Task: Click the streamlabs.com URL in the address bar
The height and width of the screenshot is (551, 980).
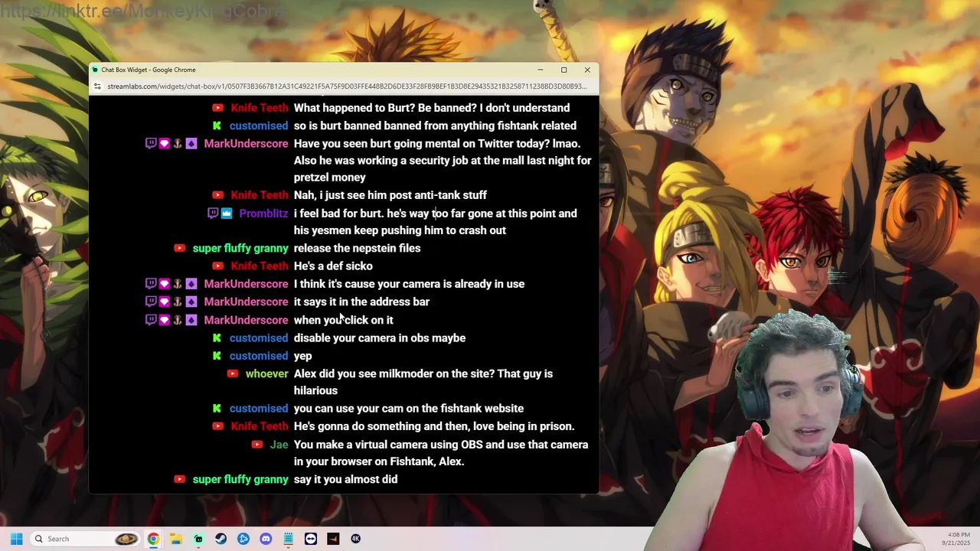Action: pos(347,86)
